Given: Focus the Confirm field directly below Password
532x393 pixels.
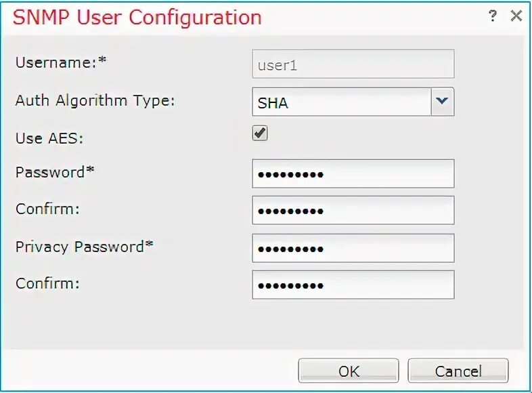Looking at the screenshot, I should [x=353, y=211].
